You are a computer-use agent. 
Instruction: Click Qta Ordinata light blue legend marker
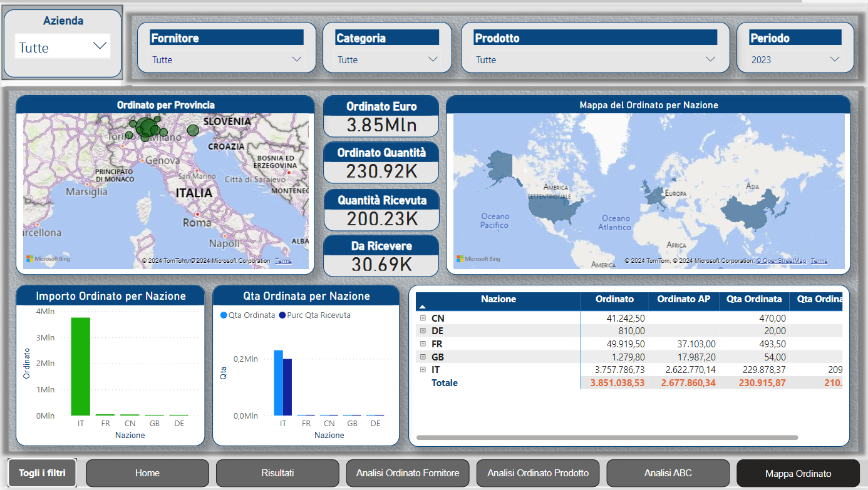click(224, 315)
